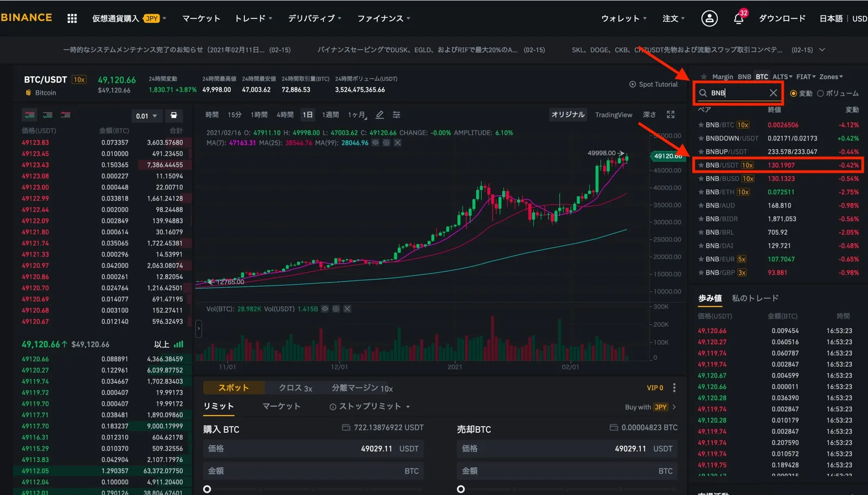Open the user account profile icon
Viewport: 868px width, 495px height.
point(709,18)
